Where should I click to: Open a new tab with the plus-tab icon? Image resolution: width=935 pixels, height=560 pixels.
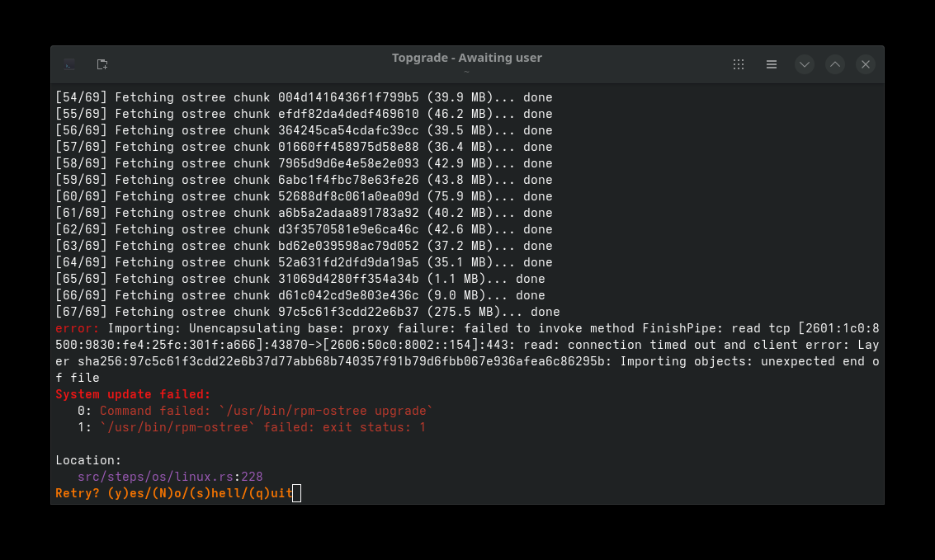pos(102,64)
